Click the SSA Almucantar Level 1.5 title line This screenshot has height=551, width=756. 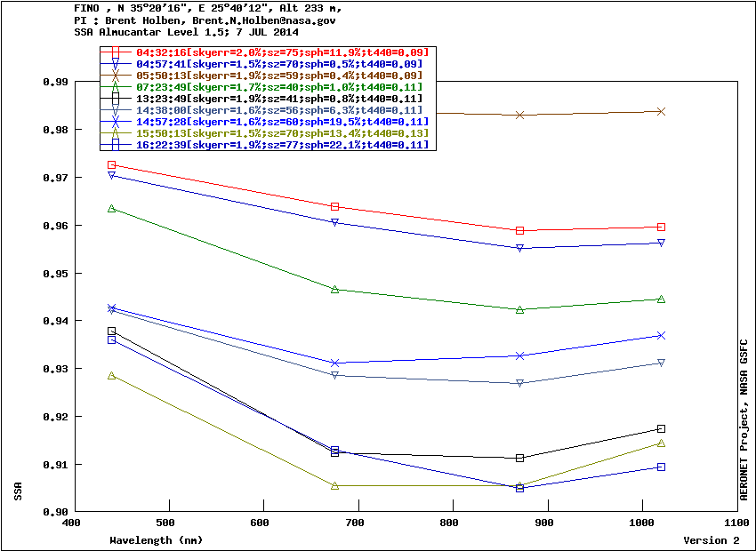point(162,31)
